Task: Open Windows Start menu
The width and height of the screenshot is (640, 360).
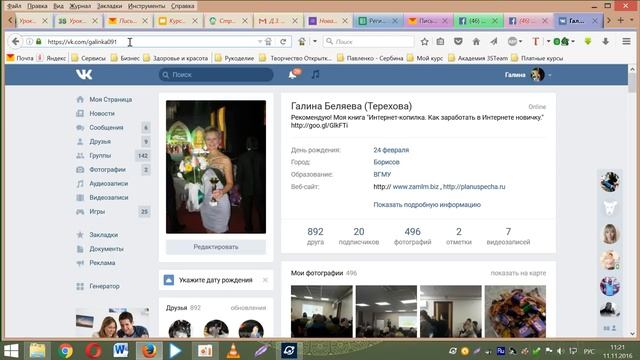Action: click(11, 351)
